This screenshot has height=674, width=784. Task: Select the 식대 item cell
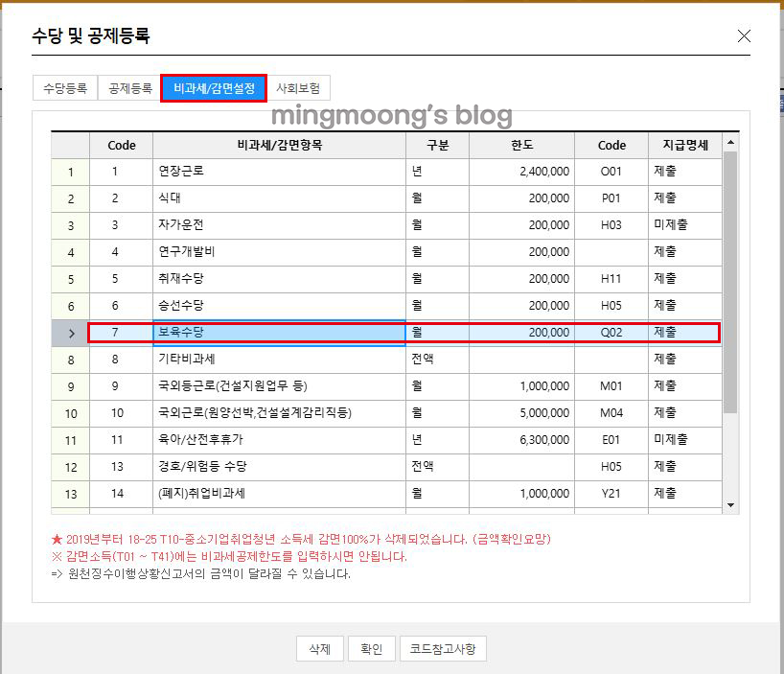(279, 198)
